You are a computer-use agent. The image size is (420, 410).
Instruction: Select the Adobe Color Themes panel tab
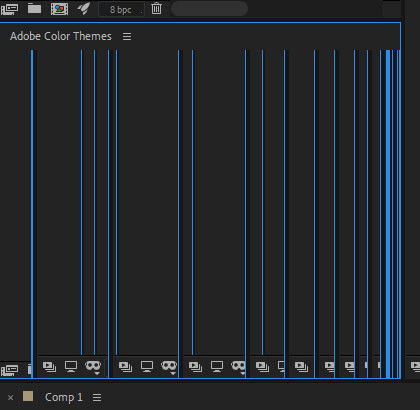pos(61,36)
